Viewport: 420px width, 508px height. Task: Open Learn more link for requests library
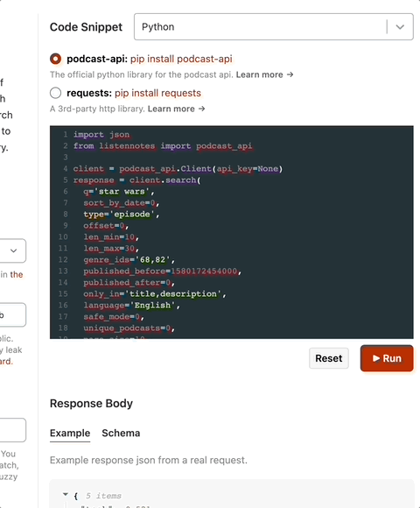point(177,109)
